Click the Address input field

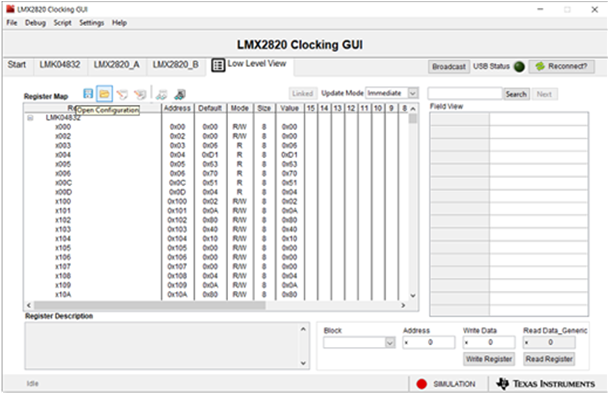[x=429, y=342]
